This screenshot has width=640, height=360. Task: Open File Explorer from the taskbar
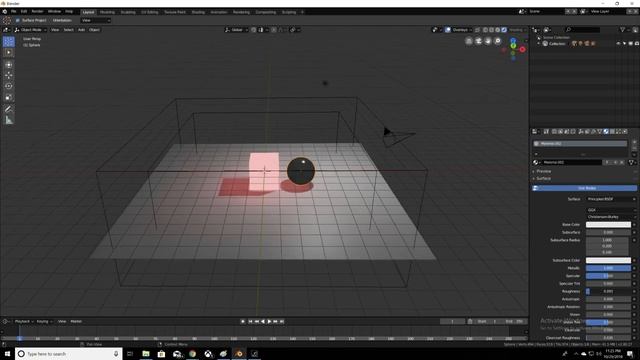(x=146, y=354)
